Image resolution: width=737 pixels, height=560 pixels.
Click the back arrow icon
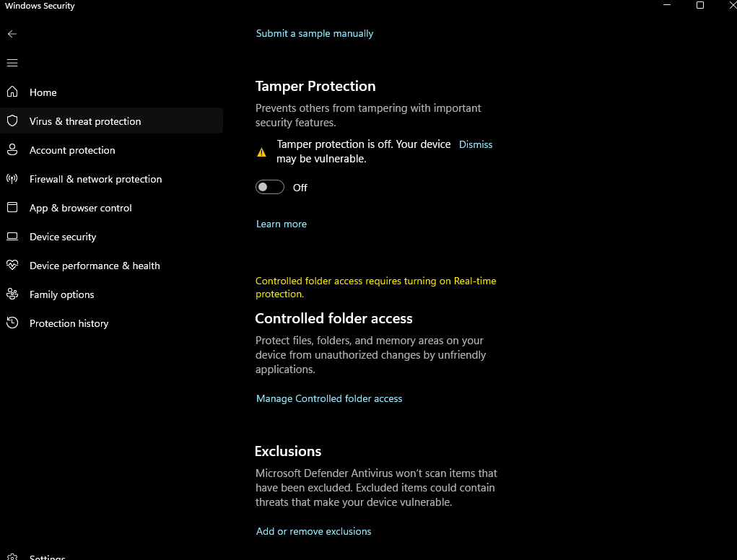[12, 34]
